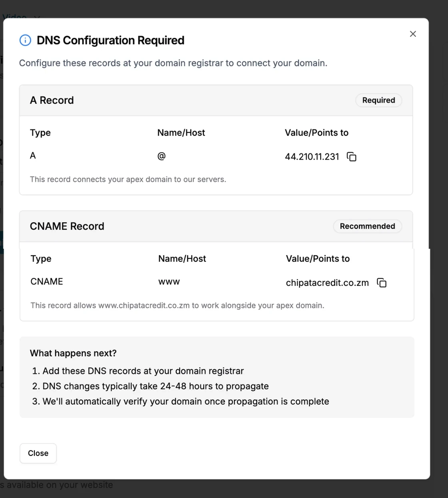Click step 1 'Add these DNS records' text
Image resolution: width=448 pixels, height=498 pixels.
tap(143, 371)
